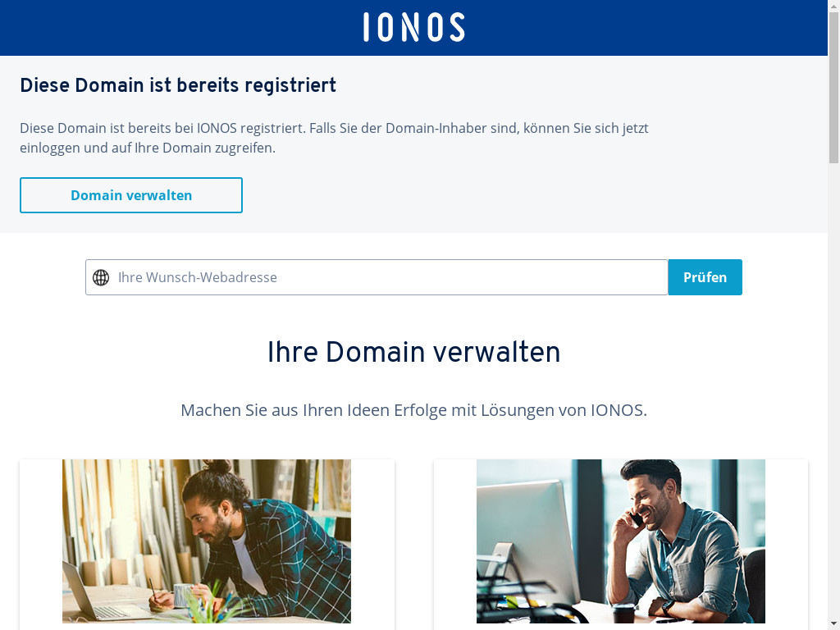Click the globe icon in the domain search field
The width and height of the screenshot is (840, 630).
tap(101, 277)
